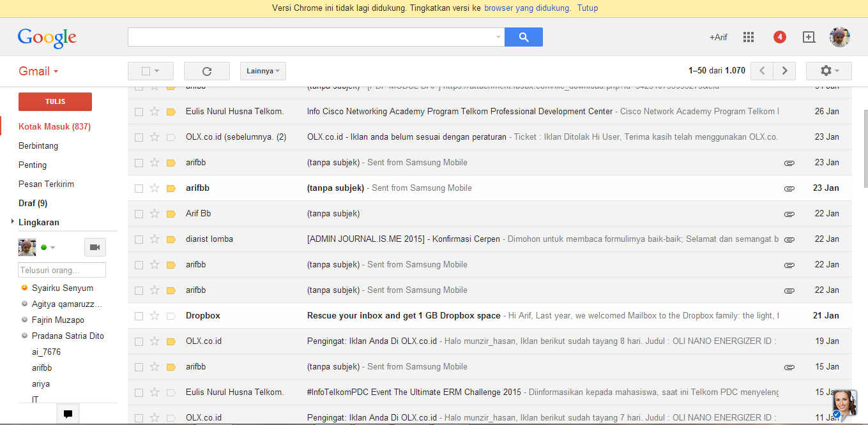Open the settings gear menu

(x=828, y=71)
